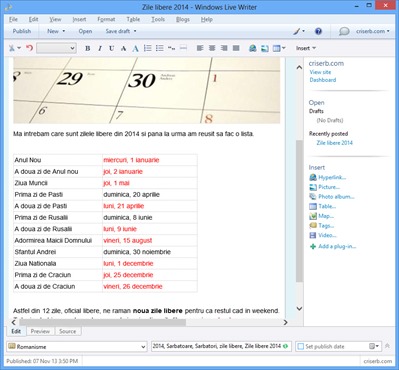Open the Dashboard link

tap(323, 80)
